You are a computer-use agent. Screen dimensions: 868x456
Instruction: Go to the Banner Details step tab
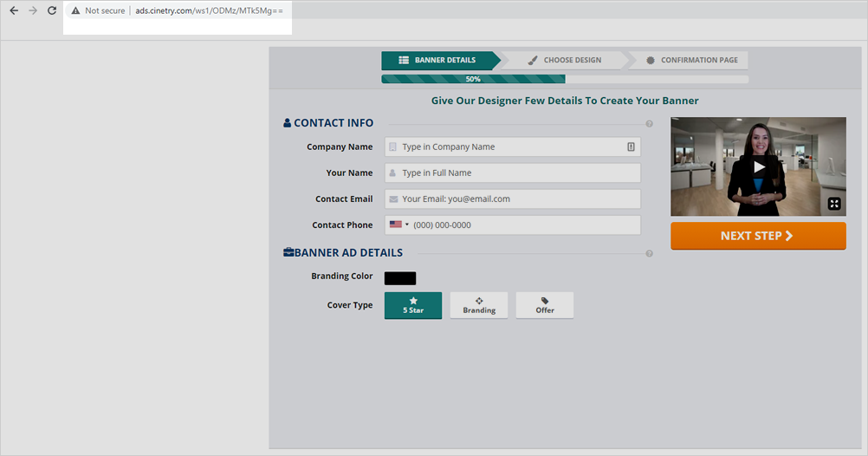click(438, 61)
